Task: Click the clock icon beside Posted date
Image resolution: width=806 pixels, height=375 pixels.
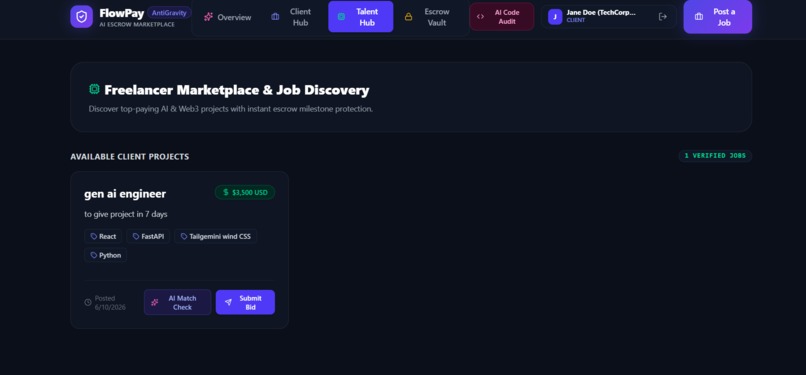Action: (88, 302)
